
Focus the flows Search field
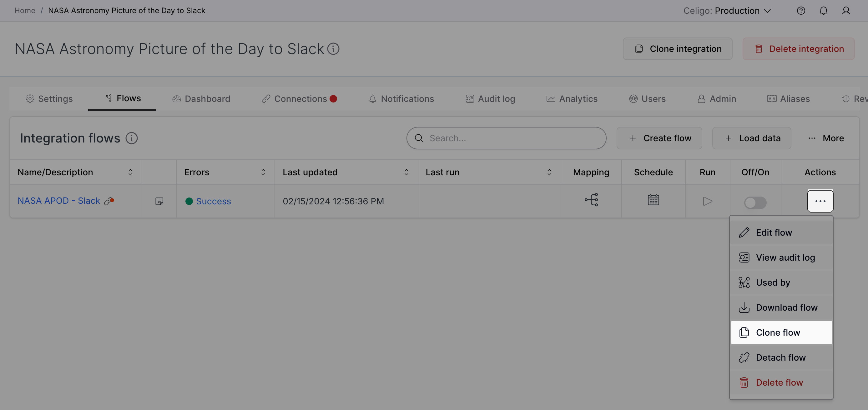point(506,138)
